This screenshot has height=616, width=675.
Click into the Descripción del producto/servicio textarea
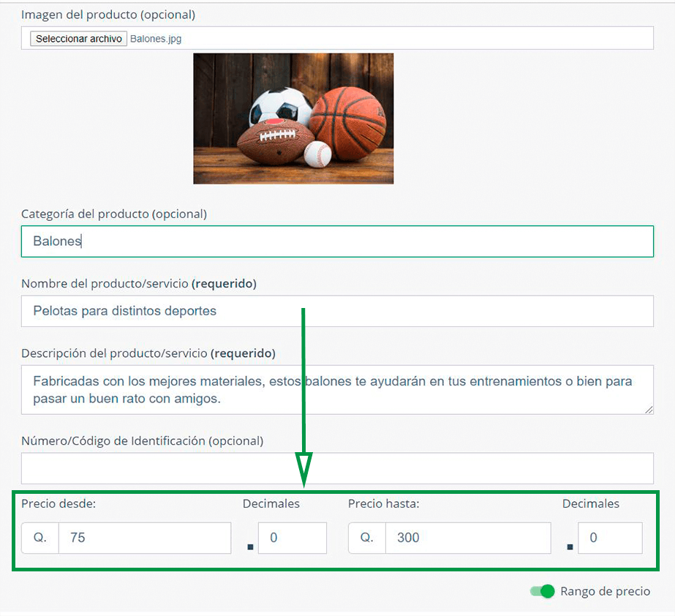point(337,390)
